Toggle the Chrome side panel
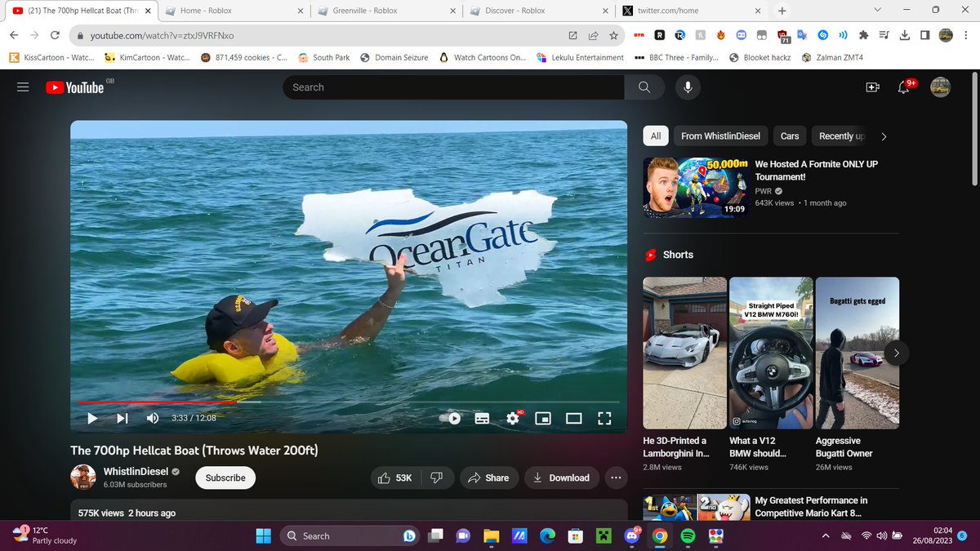 (x=924, y=35)
